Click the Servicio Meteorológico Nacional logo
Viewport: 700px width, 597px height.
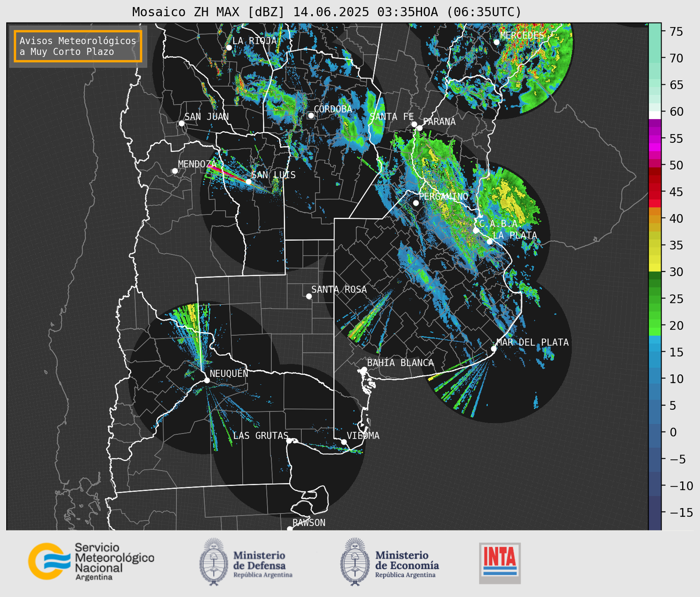(91, 561)
